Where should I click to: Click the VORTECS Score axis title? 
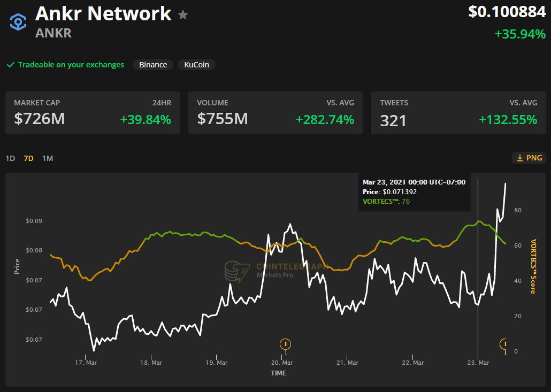533,266
